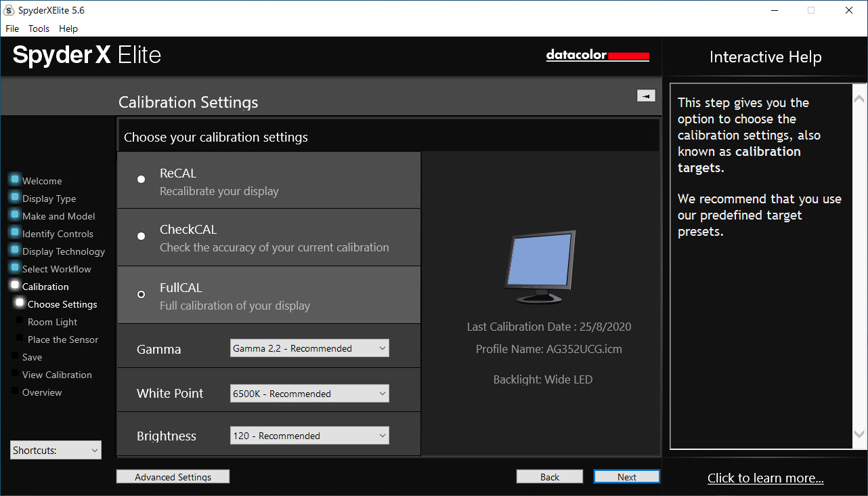868x496 pixels.
Task: Click the monitor display image
Action: [x=540, y=266]
